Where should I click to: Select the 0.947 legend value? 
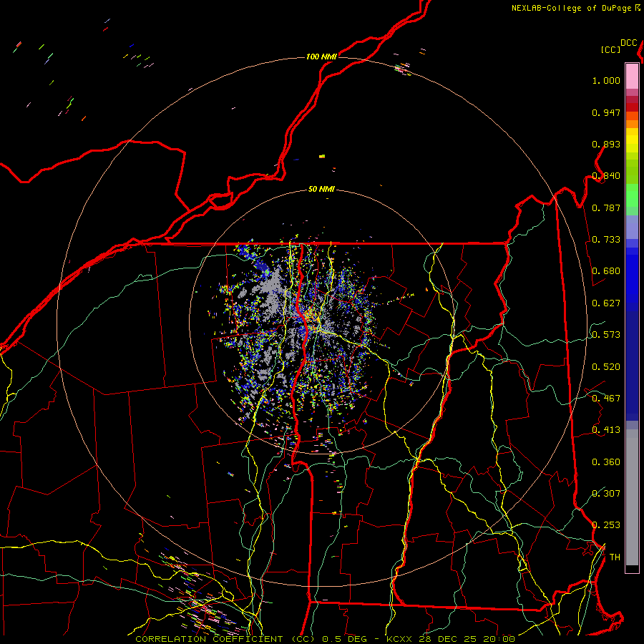click(606, 112)
